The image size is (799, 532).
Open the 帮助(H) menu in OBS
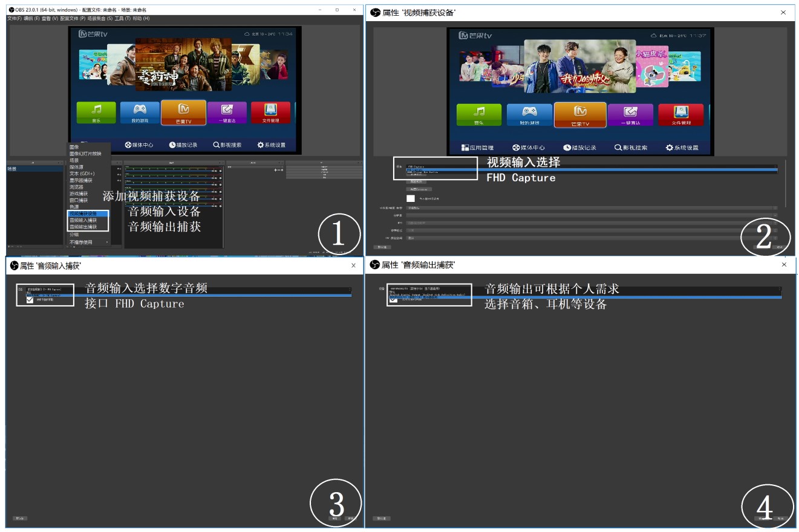(x=141, y=19)
